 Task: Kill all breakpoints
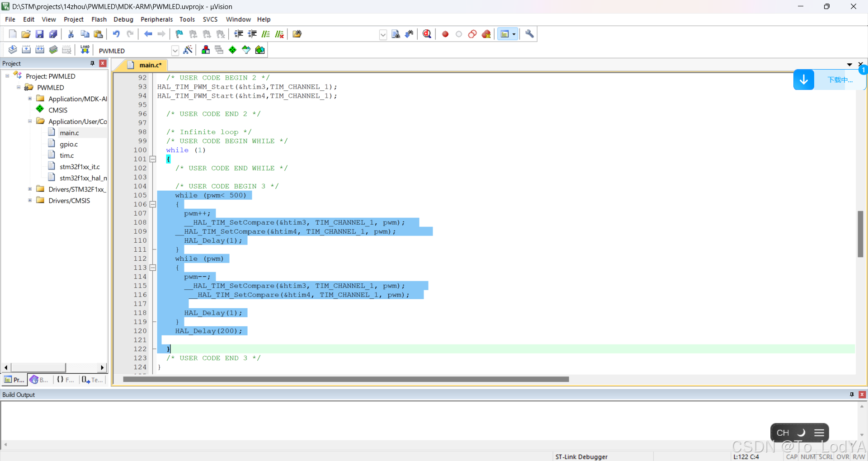(486, 34)
